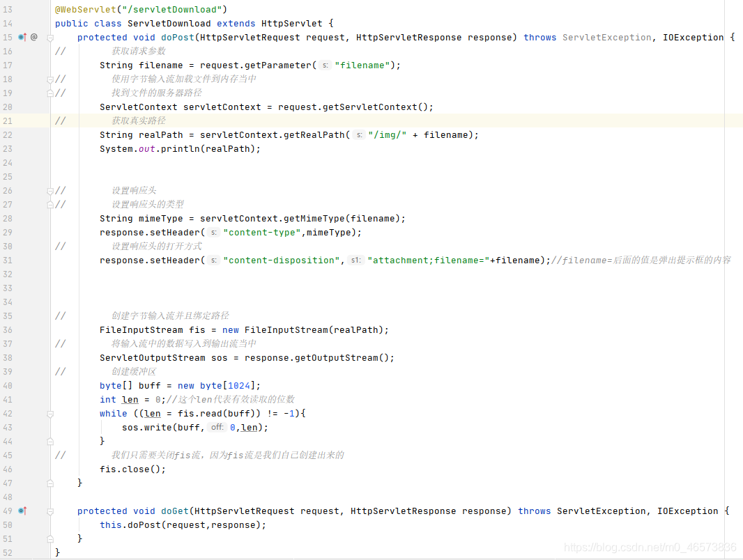The height and width of the screenshot is (560, 743).
Task: Click the IOException on line 49
Action: (687, 511)
